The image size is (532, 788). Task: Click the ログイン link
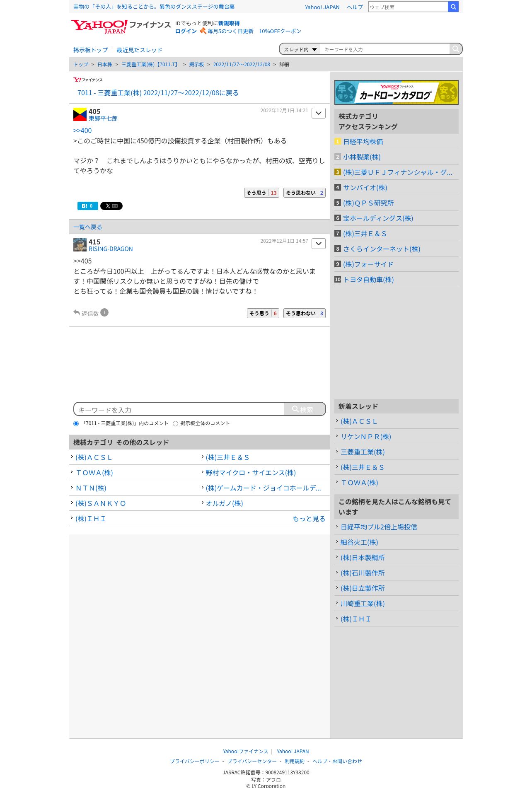[x=186, y=31]
